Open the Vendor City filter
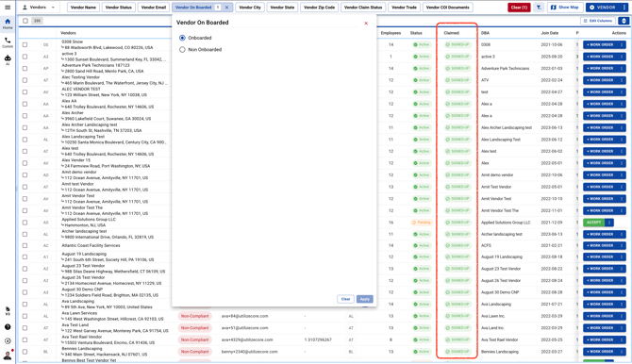 (250, 8)
